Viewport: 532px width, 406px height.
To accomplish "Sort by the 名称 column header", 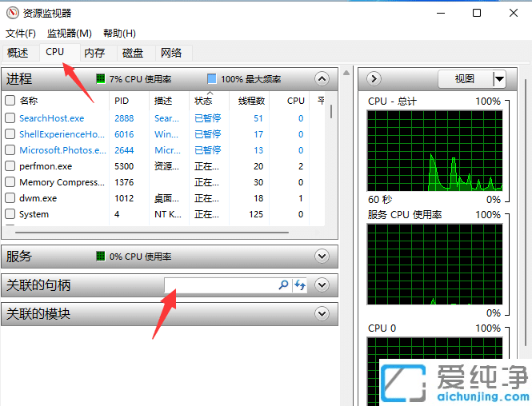I will coord(28,101).
